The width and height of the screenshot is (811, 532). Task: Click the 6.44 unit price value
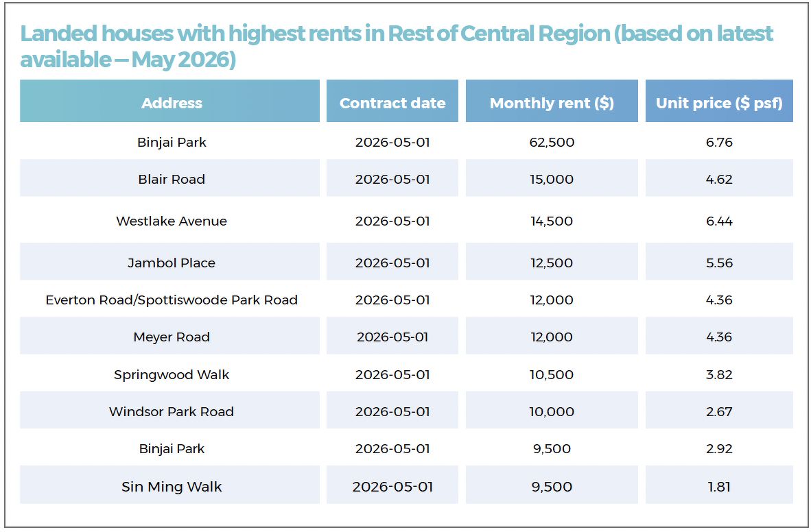(720, 221)
